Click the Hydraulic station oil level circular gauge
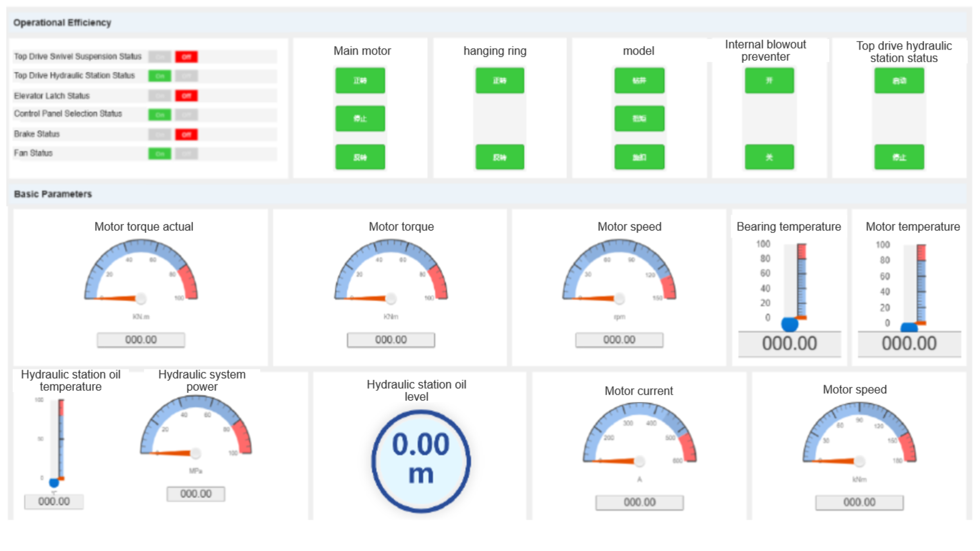980x551 pixels. point(421,461)
